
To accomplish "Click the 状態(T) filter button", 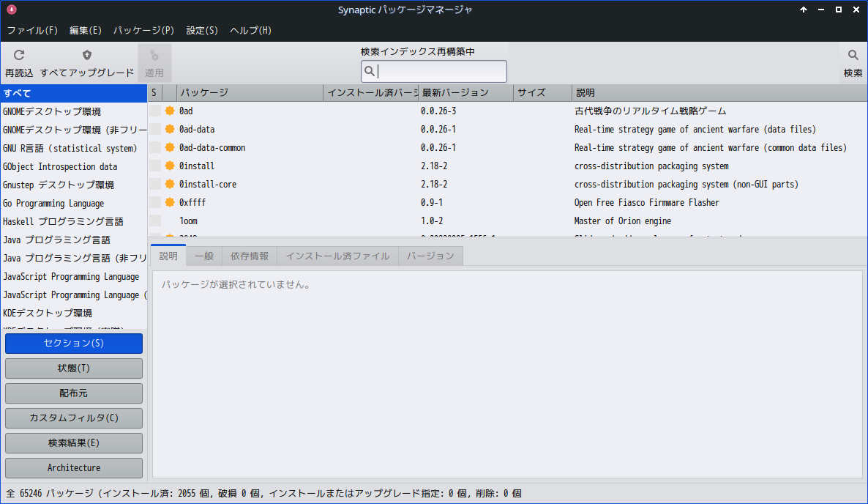I will click(74, 368).
